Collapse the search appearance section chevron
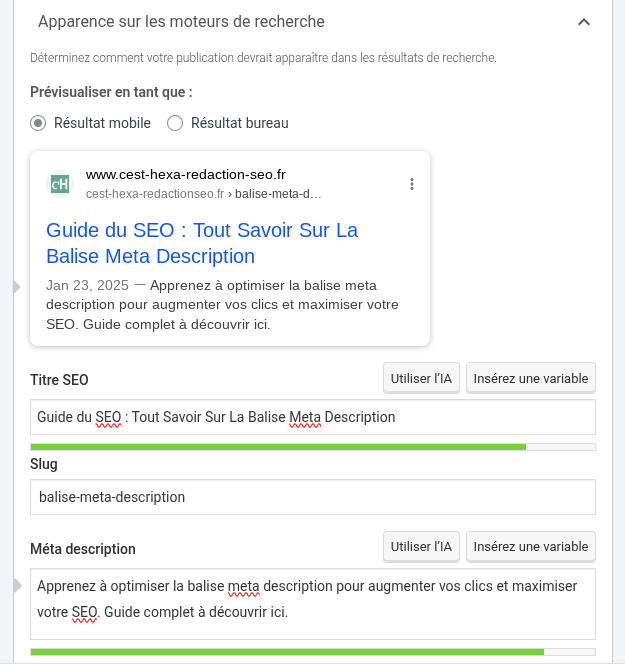 (x=584, y=22)
